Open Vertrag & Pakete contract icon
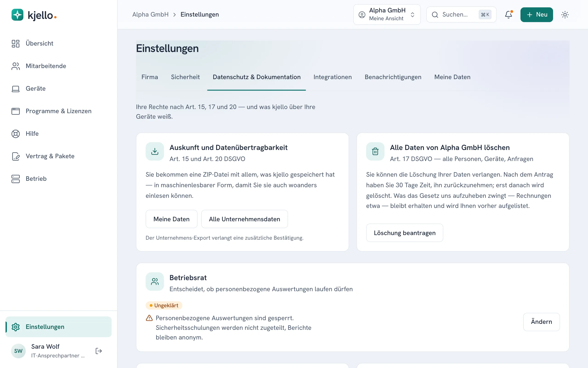Screen dimensions: 588x368 (x=16, y=156)
